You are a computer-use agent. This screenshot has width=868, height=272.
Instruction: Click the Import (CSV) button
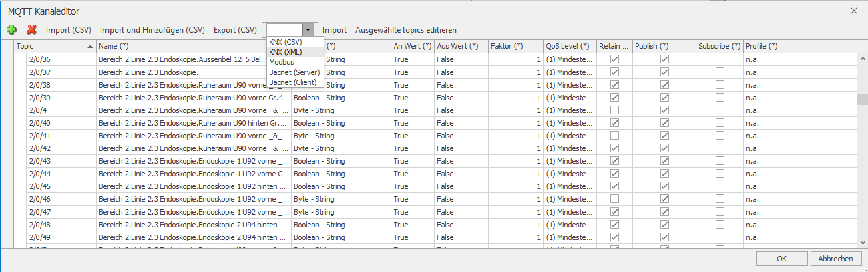pyautogui.click(x=69, y=30)
